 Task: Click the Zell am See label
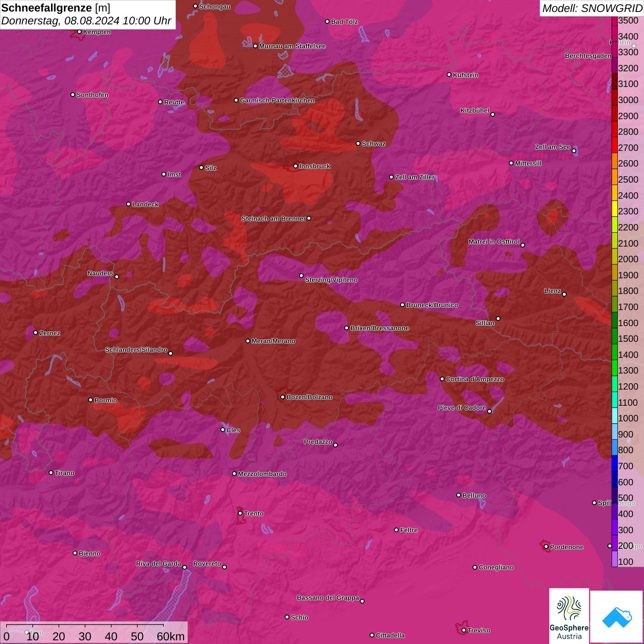tap(553, 147)
